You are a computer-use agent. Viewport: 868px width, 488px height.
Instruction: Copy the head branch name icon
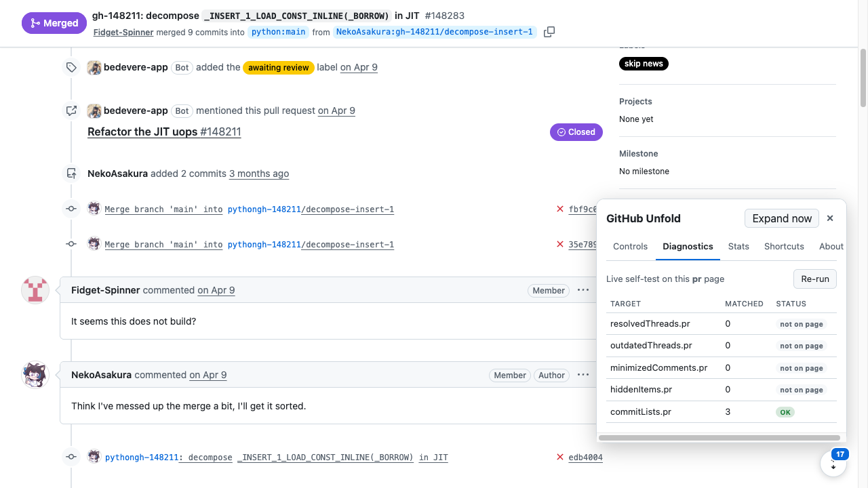click(x=549, y=32)
